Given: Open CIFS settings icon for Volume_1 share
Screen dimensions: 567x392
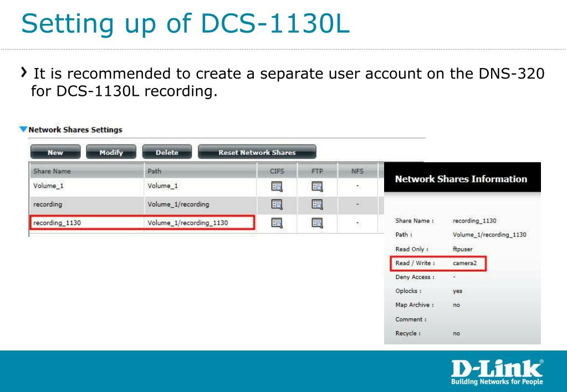Looking at the screenshot, I should (x=277, y=187).
